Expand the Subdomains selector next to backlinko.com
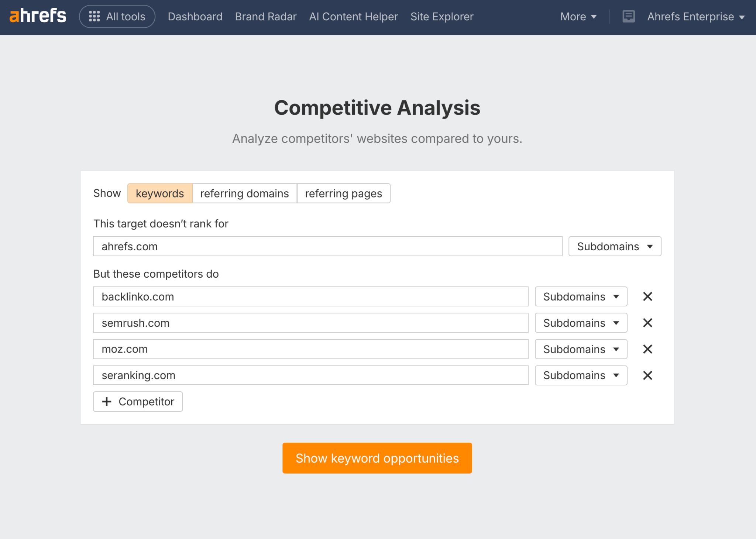Image resolution: width=756 pixels, height=539 pixels. click(581, 296)
